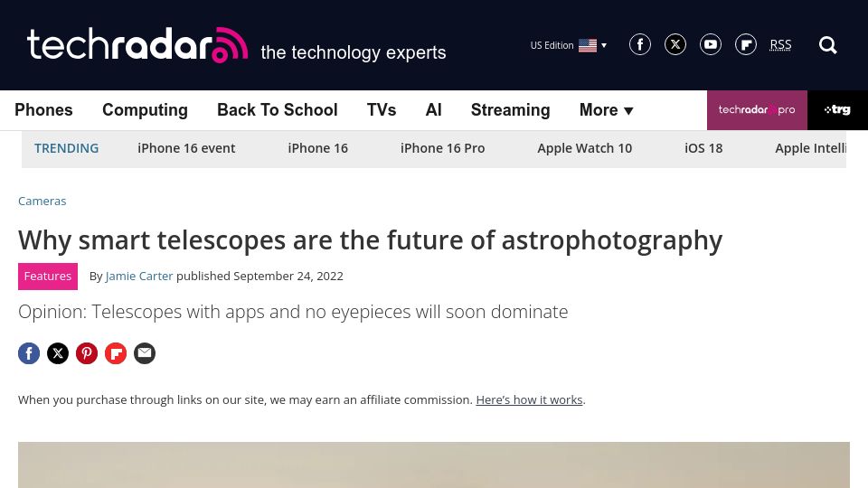Image resolution: width=868 pixels, height=488 pixels.
Task: Open trending topic iPhone 16 event
Action: click(x=186, y=148)
